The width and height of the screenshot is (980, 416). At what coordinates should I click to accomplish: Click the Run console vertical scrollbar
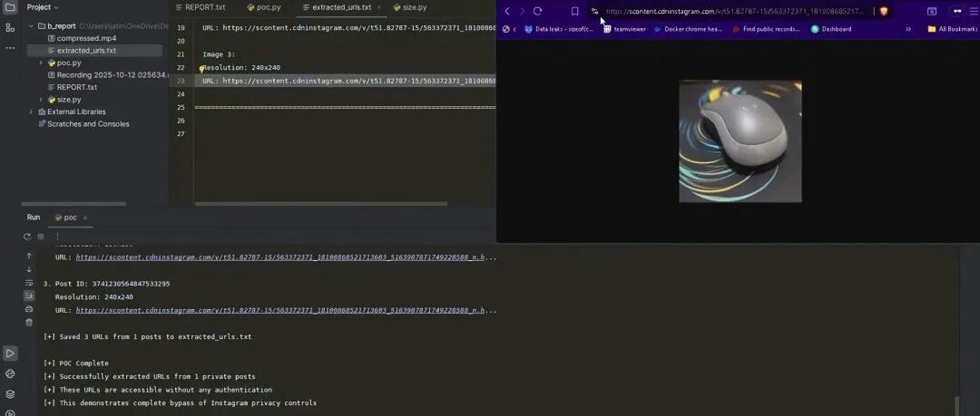click(956, 405)
